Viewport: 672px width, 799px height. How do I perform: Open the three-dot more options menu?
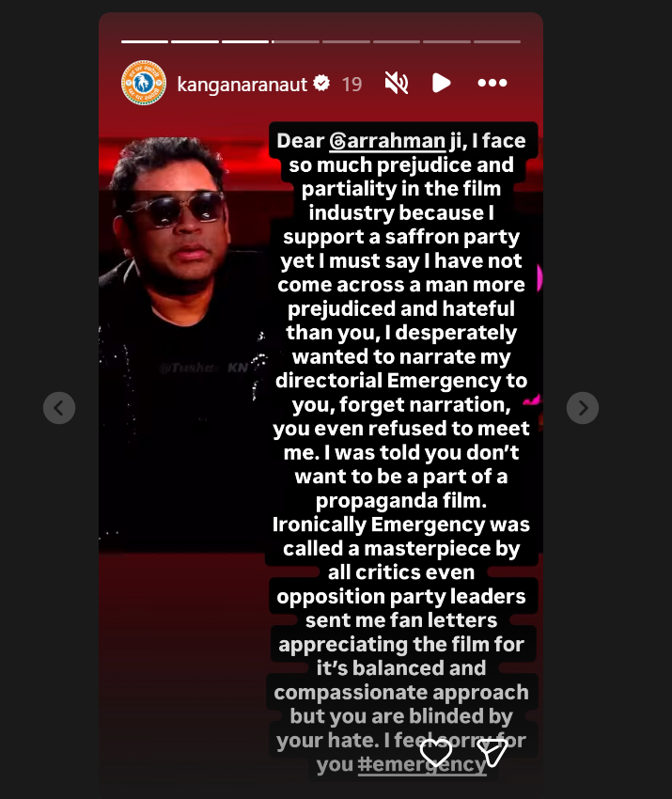coord(492,83)
